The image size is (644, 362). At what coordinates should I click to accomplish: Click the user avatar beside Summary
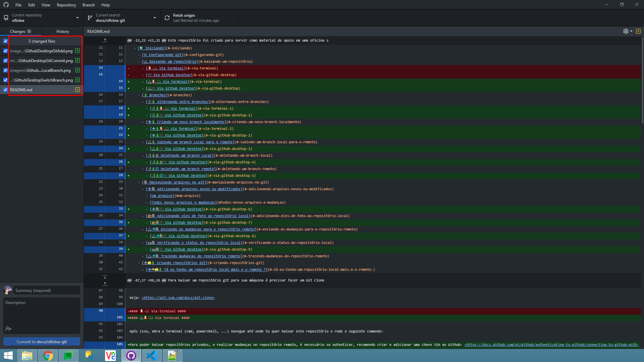[x=7, y=290]
